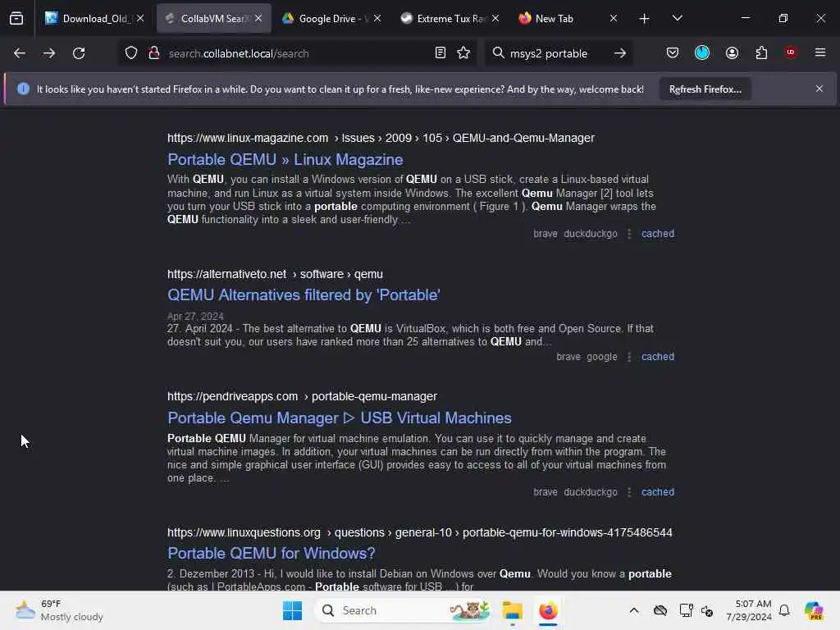The height and width of the screenshot is (630, 840).
Task: Expand options dots for Linux Magazine result
Action: [x=629, y=234]
